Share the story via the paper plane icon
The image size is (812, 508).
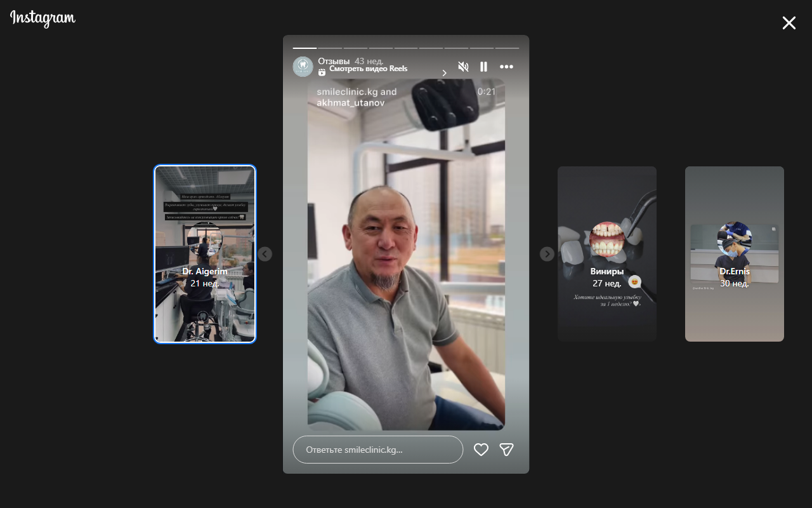pos(506,450)
